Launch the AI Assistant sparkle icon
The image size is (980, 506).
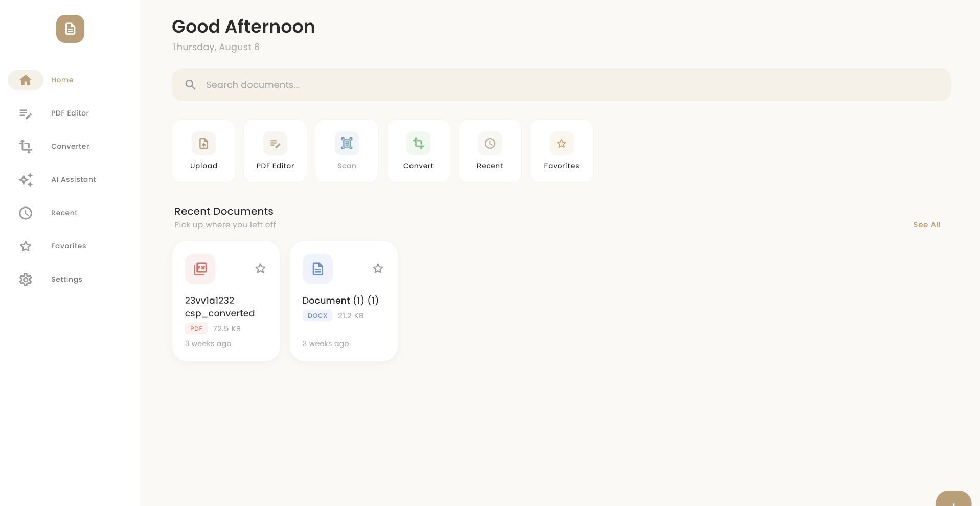pyautogui.click(x=26, y=180)
